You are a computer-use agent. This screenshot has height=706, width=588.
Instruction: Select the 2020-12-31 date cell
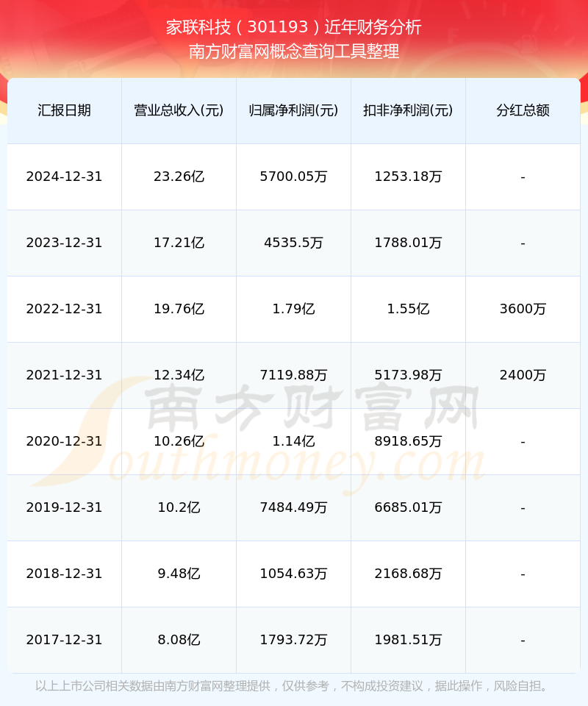65,441
